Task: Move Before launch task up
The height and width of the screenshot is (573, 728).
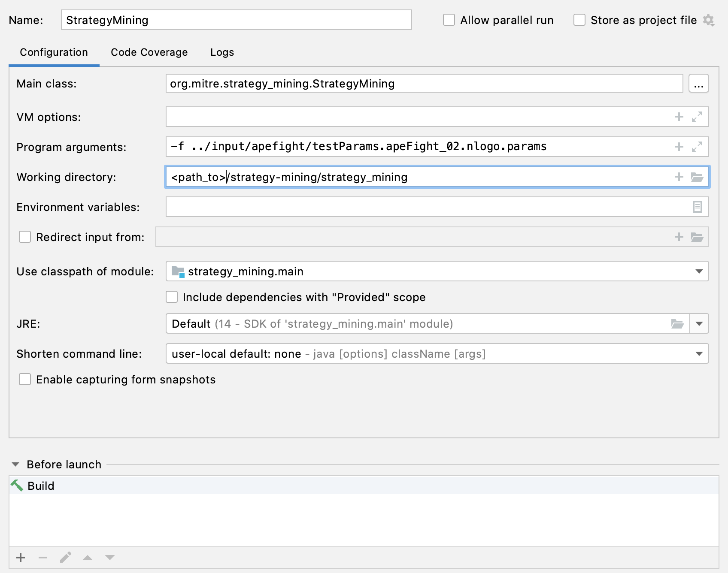Action: click(x=88, y=558)
